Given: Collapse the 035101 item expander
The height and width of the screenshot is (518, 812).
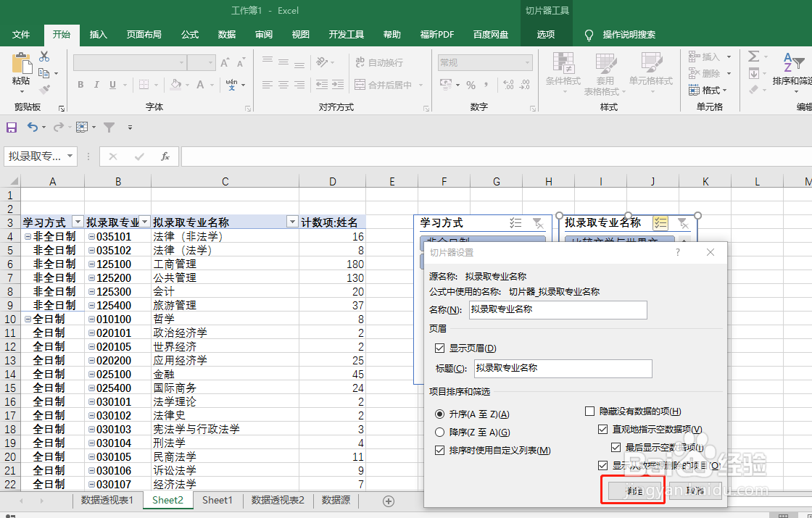Looking at the screenshot, I should click(x=91, y=236).
